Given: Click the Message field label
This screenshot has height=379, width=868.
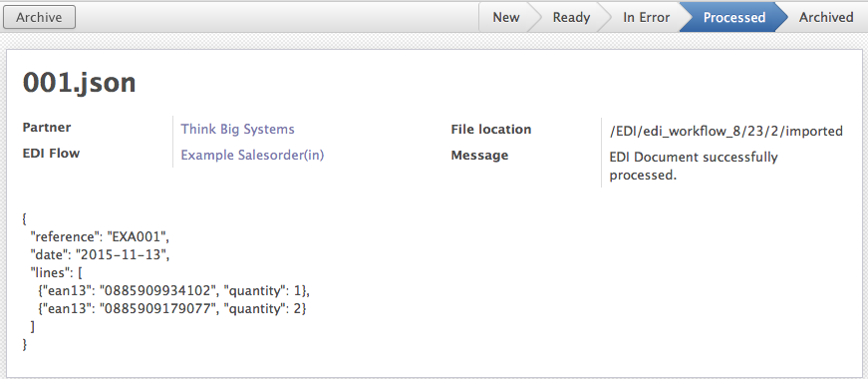Looking at the screenshot, I should click(x=479, y=156).
